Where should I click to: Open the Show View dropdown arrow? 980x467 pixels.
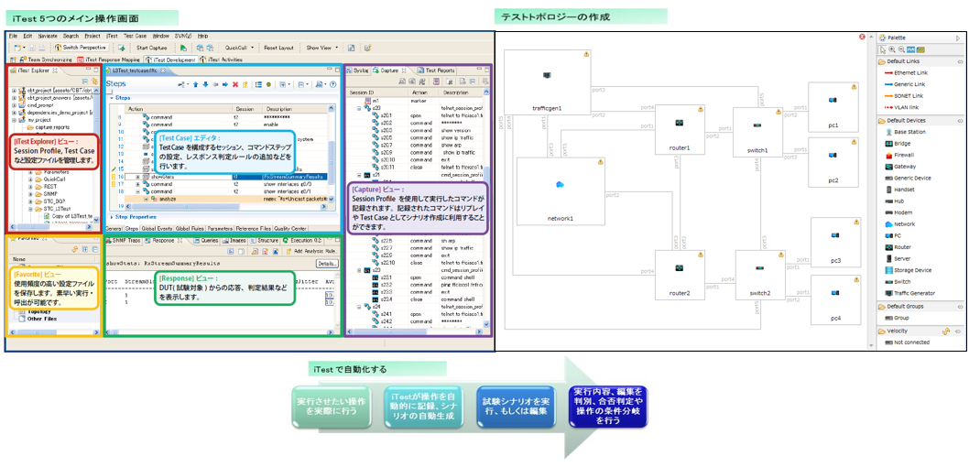coord(337,48)
